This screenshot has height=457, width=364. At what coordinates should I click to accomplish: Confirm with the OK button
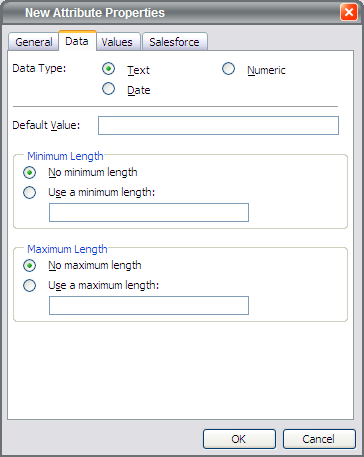239,439
